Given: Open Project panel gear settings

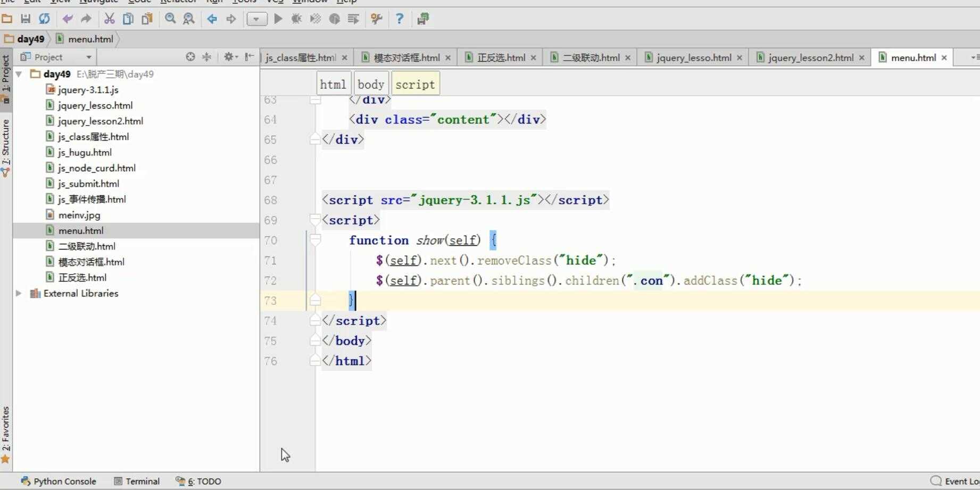Looking at the screenshot, I should pyautogui.click(x=230, y=57).
